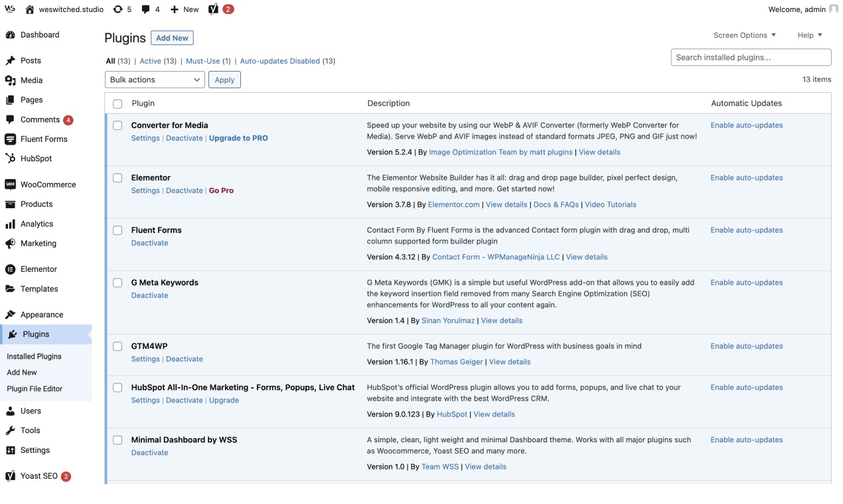Click Go Pro under Elementor
Image resolution: width=843 pixels, height=504 pixels.
(221, 191)
